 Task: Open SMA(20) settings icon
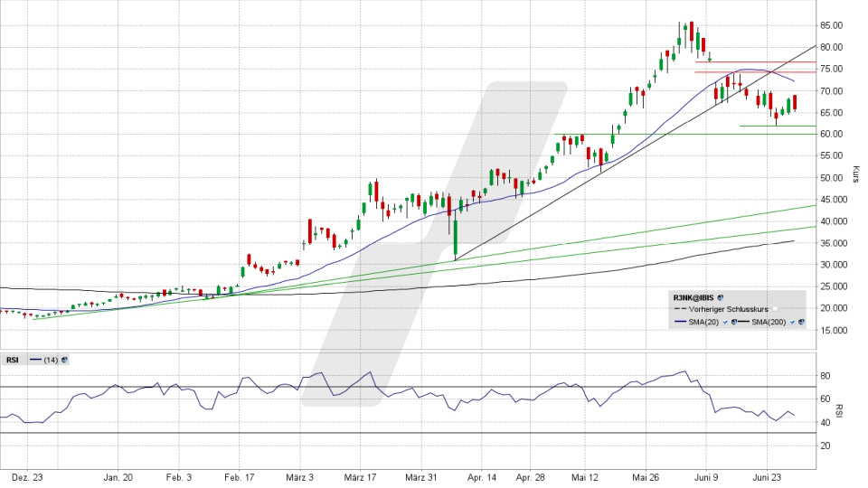coord(733,322)
